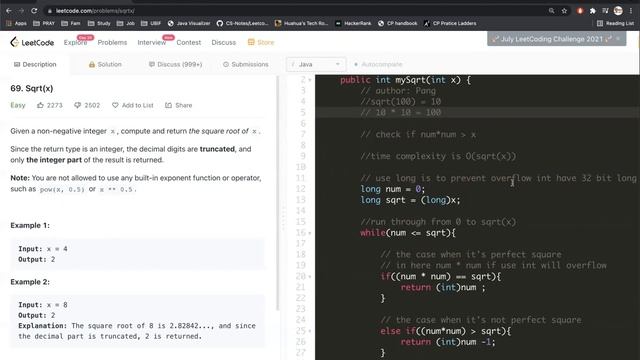Screen dimensions: 640x360
Task: Switch to the Description tab
Action: coord(35,64)
